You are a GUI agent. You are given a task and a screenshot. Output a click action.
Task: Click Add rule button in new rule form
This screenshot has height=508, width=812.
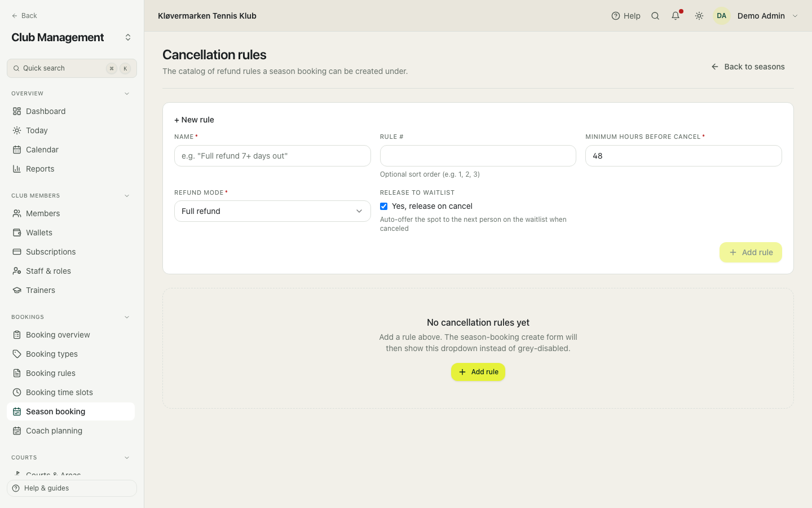click(x=751, y=252)
